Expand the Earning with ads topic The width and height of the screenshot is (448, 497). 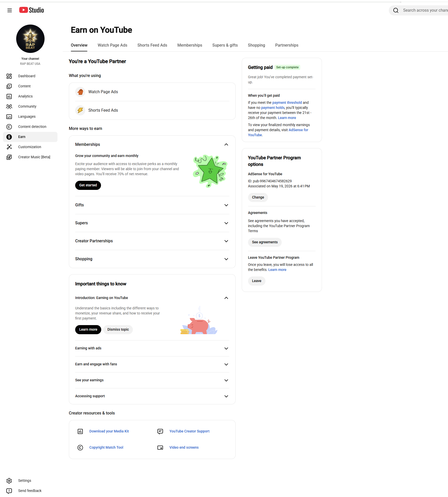point(226,349)
